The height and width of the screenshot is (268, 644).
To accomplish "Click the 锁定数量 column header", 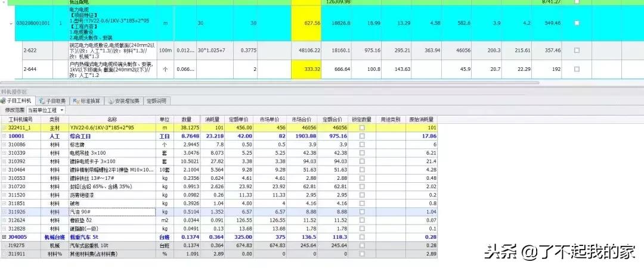I will pos(361,120).
